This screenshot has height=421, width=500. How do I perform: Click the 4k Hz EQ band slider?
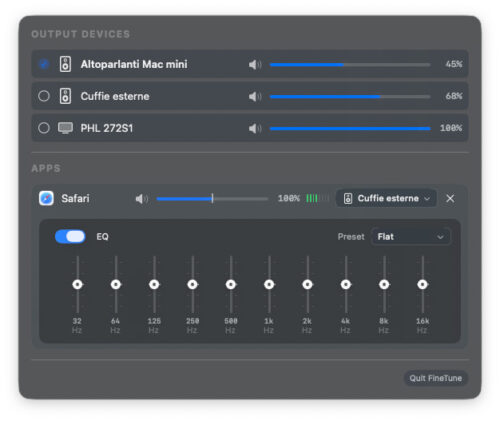pyautogui.click(x=346, y=284)
